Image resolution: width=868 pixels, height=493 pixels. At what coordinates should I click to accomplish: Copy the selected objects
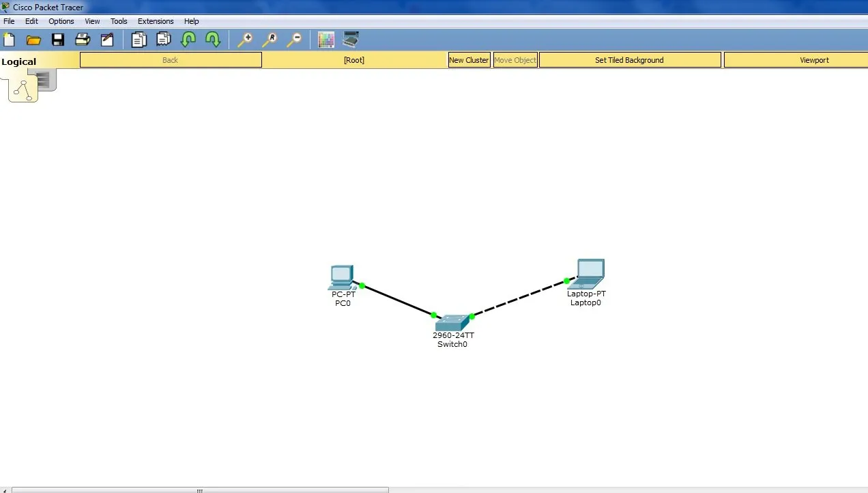coord(139,40)
